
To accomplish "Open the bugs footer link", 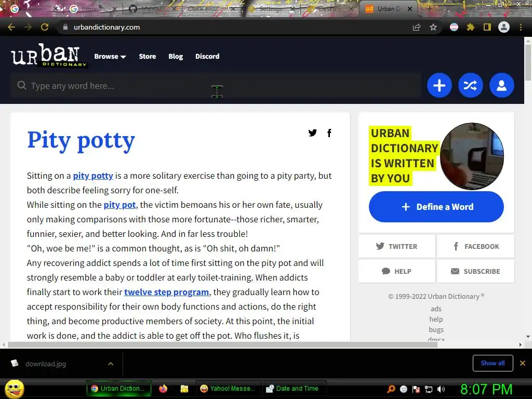I will 436,329.
